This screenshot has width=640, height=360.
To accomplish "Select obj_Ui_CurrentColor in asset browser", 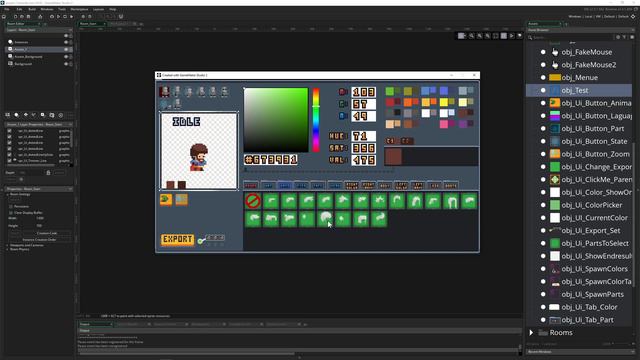I will [x=594, y=218].
